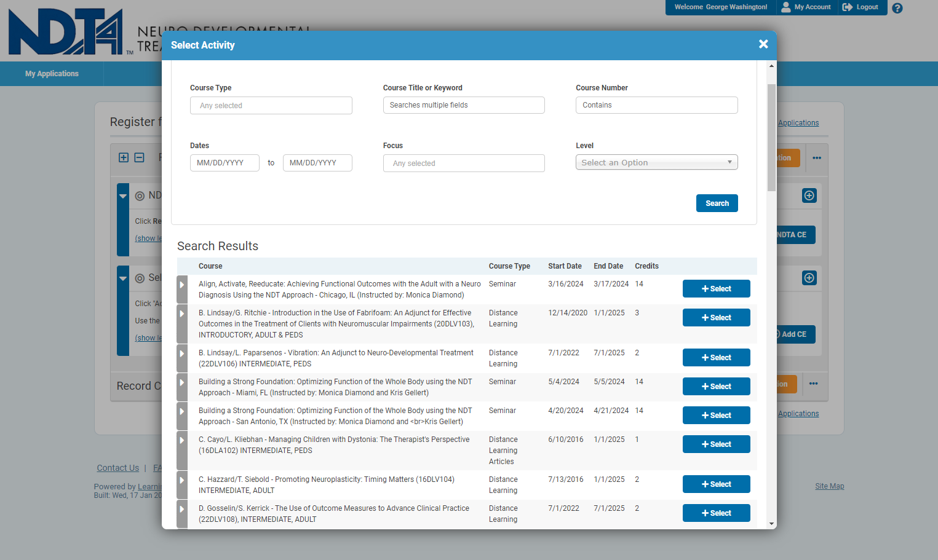Click the Search button
Image resolution: width=938 pixels, height=560 pixels.
coord(717,203)
